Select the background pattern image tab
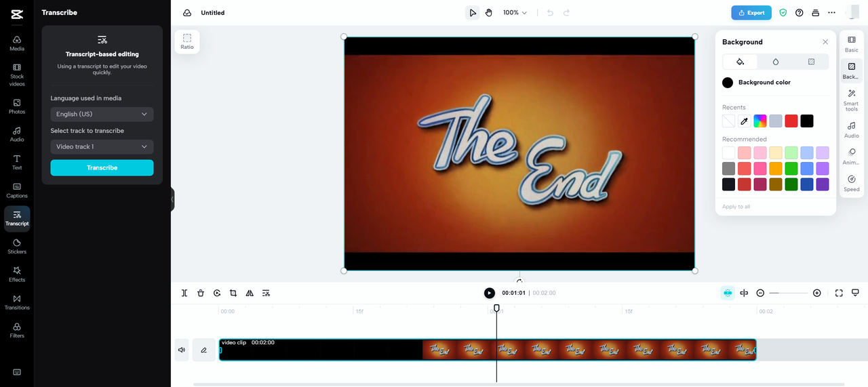This screenshot has width=868, height=387. click(811, 62)
